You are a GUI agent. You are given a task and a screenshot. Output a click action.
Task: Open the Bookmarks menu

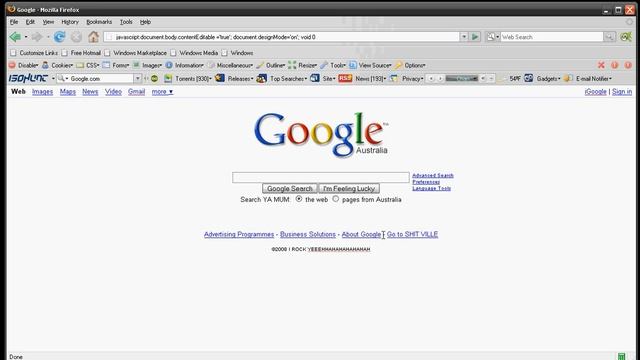click(99, 22)
